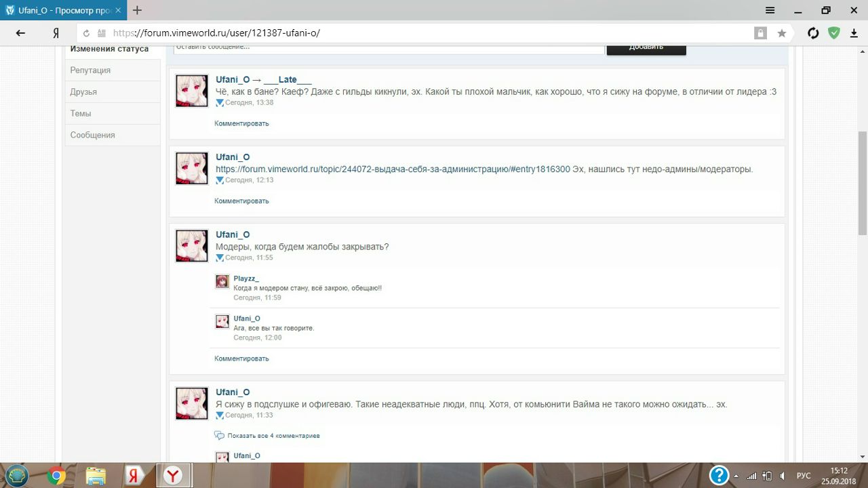
Task: Show hidden system tray icons arrow
Action: 738,476
